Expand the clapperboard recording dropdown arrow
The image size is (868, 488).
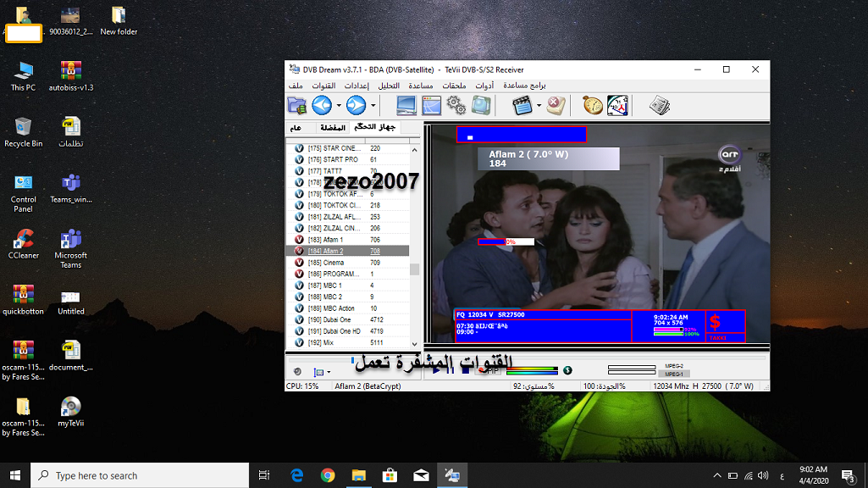click(539, 105)
